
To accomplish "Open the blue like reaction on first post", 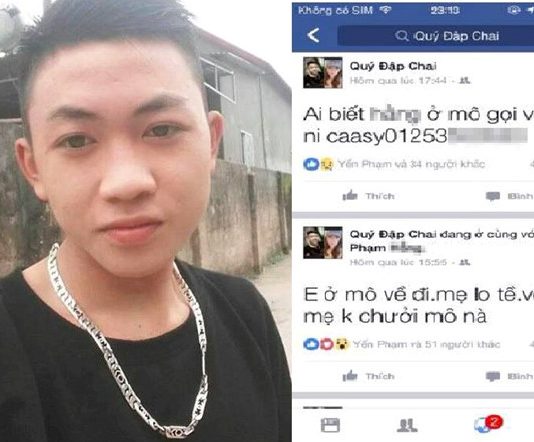I will pyautogui.click(x=311, y=164).
